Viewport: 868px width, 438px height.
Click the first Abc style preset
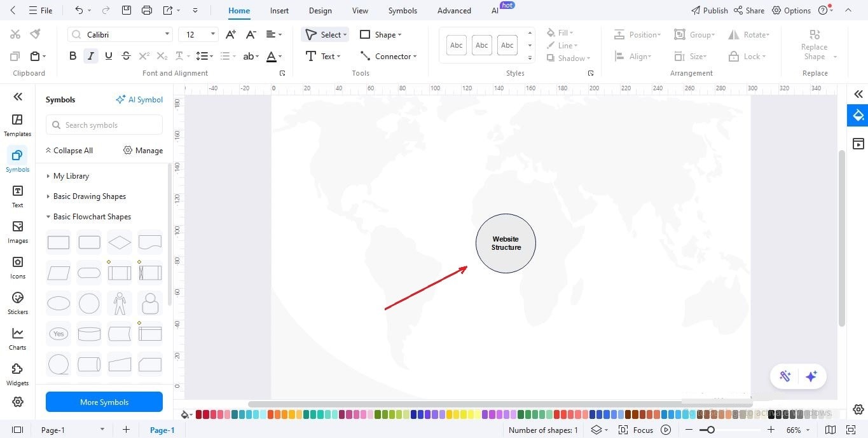(457, 45)
